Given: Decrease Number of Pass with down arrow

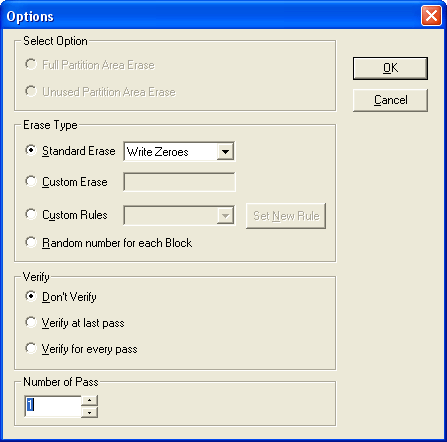Looking at the screenshot, I should [89, 412].
